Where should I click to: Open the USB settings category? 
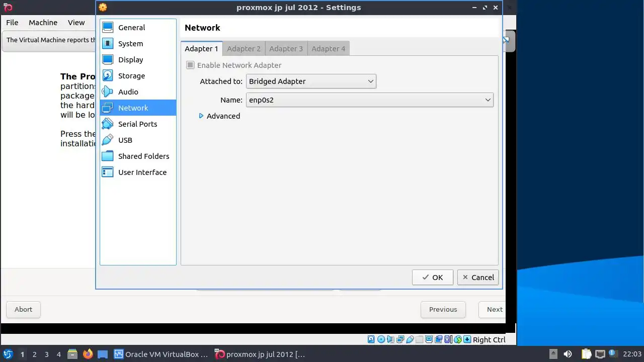point(138,140)
